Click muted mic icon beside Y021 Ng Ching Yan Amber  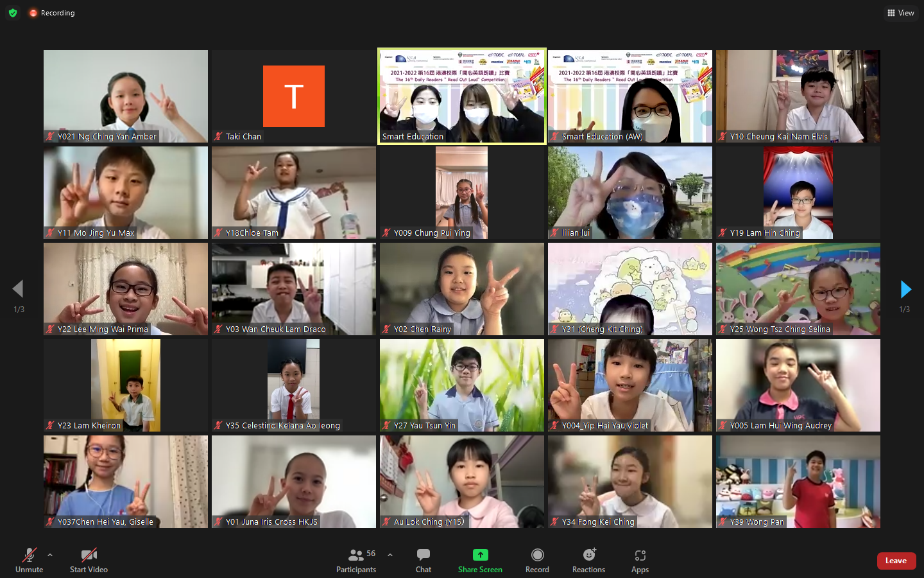[x=50, y=136]
